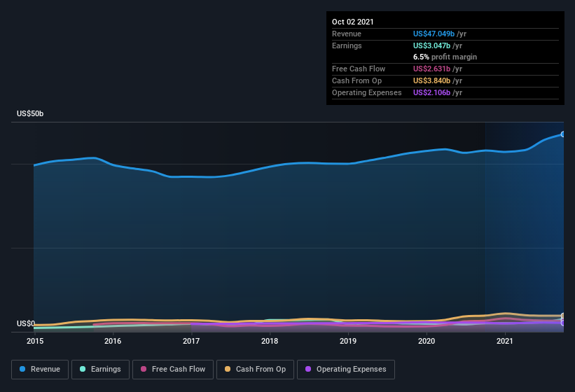This screenshot has height=392, width=575.
Task: Click the 6.5% profit margin text
Action: 445,57
